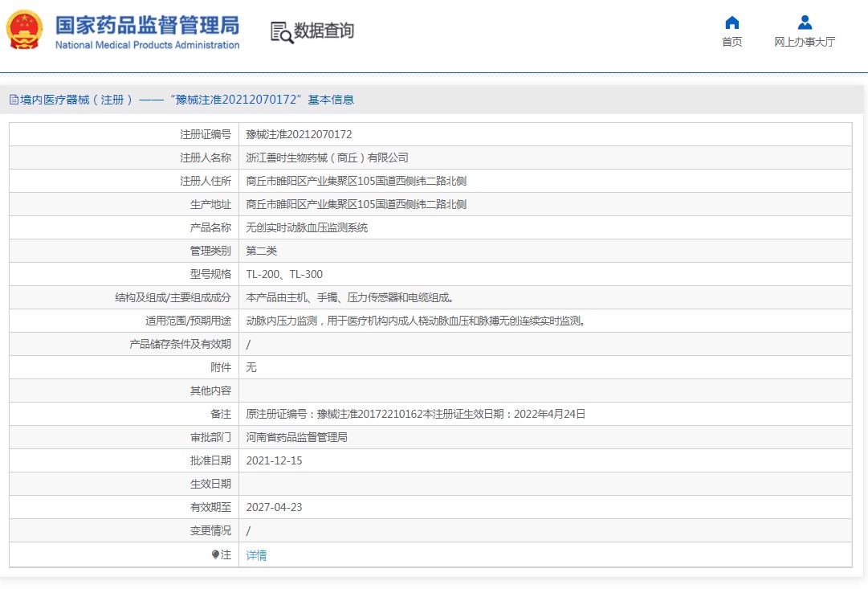The image size is (868, 589).
Task: Click National Medical Products Administration subtitle
Action: pos(147,45)
